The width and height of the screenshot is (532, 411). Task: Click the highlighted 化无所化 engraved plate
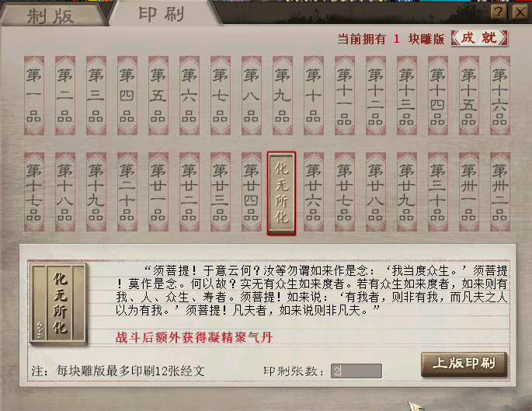(x=281, y=193)
